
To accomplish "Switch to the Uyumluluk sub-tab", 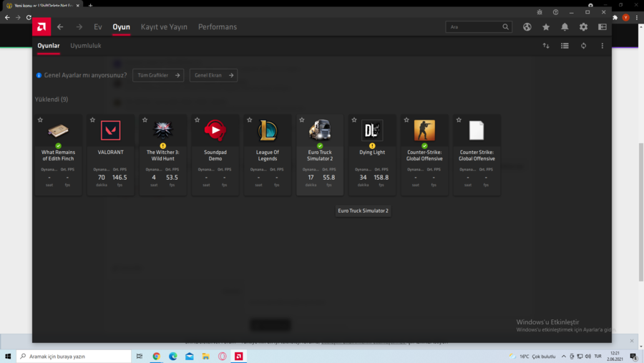I will point(85,46).
